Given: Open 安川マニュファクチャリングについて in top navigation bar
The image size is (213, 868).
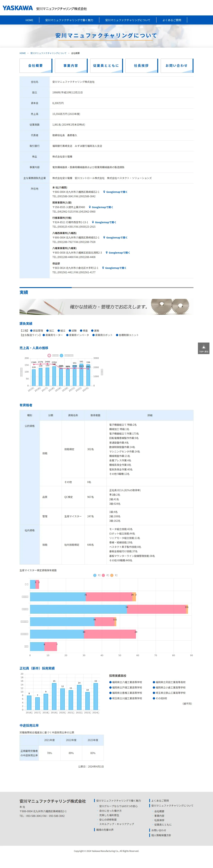Looking at the screenshot, I should [128, 20].
